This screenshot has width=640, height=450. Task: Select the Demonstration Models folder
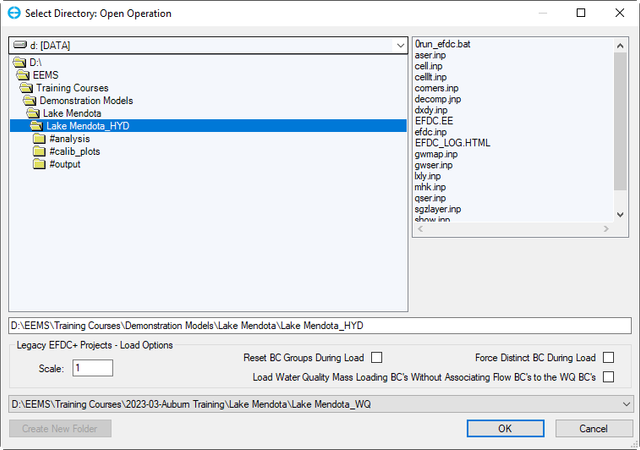[86, 100]
